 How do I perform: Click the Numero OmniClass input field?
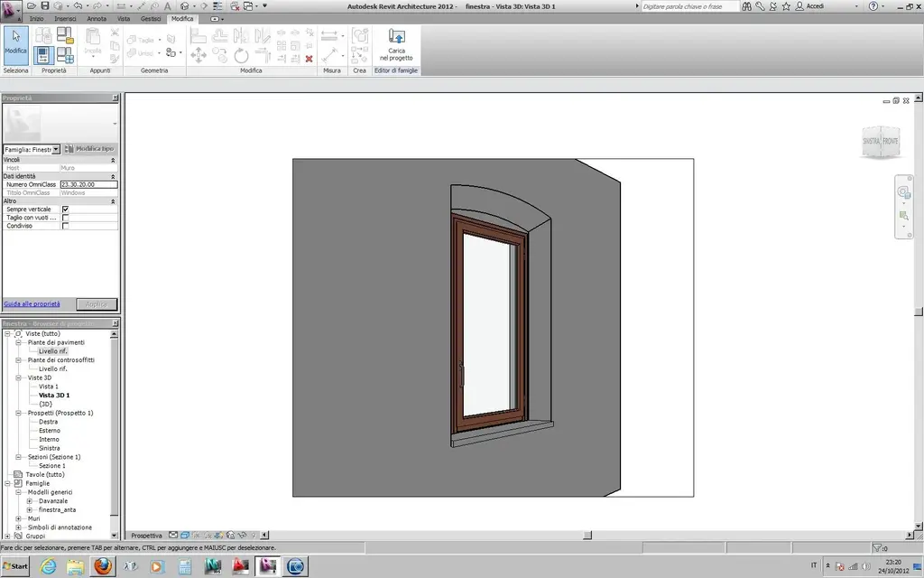click(x=89, y=184)
